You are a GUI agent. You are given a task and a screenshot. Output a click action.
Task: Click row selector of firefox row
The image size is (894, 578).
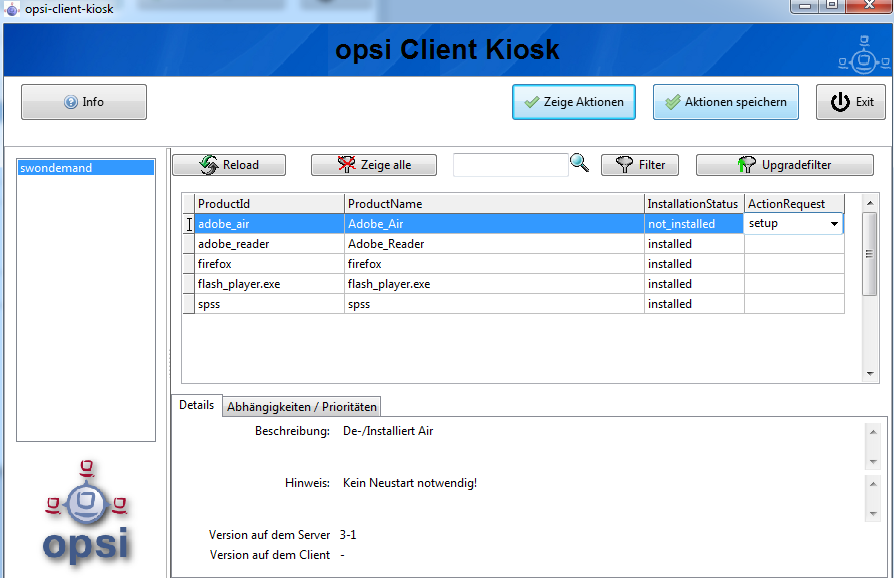(x=188, y=264)
